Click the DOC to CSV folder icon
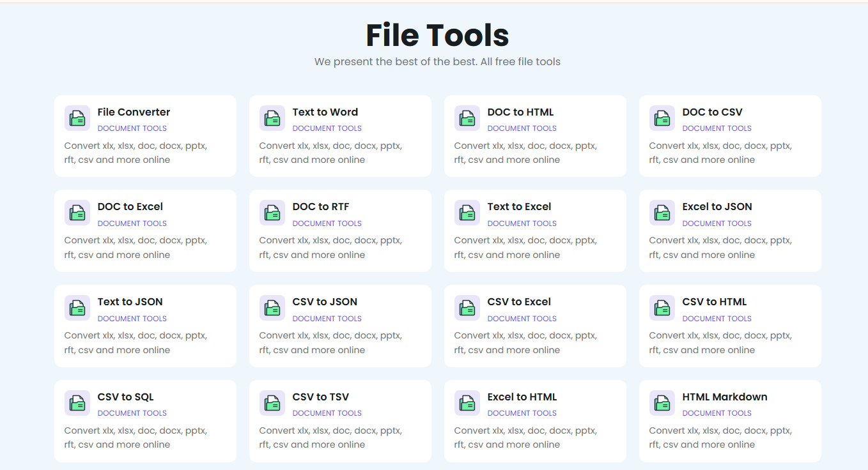Image resolution: width=868 pixels, height=470 pixels. coord(662,118)
